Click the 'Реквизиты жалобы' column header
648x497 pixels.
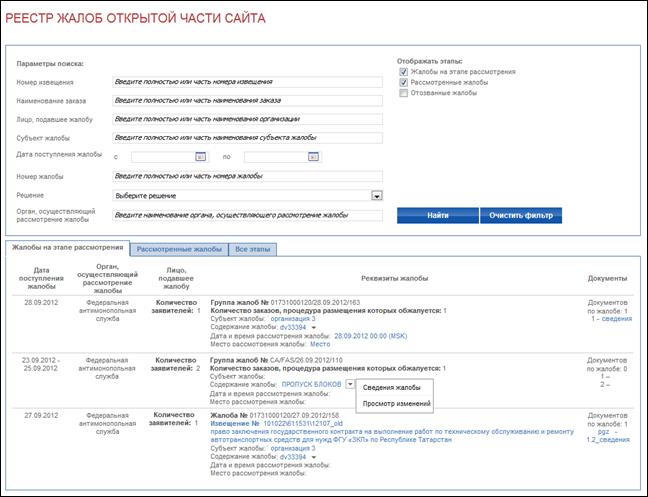click(394, 278)
